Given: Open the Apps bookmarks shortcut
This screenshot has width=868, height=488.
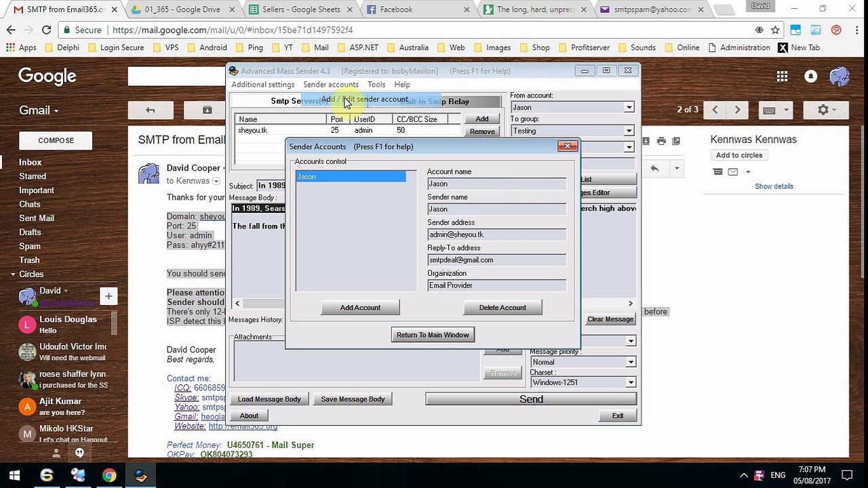Looking at the screenshot, I should [x=21, y=47].
